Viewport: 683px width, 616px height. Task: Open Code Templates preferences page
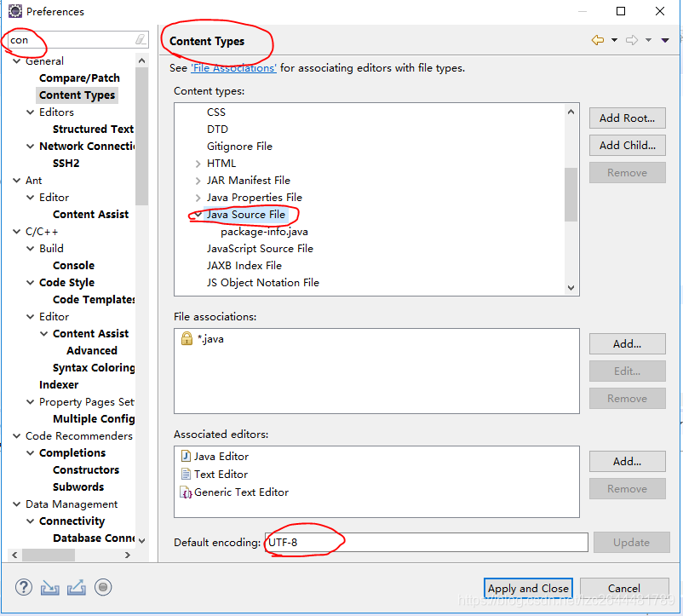[x=94, y=299]
